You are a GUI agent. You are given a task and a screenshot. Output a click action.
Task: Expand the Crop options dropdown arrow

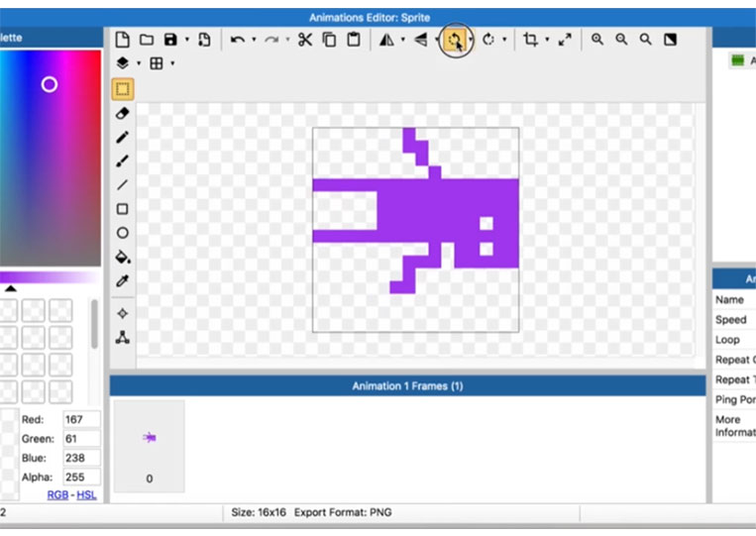pyautogui.click(x=547, y=40)
